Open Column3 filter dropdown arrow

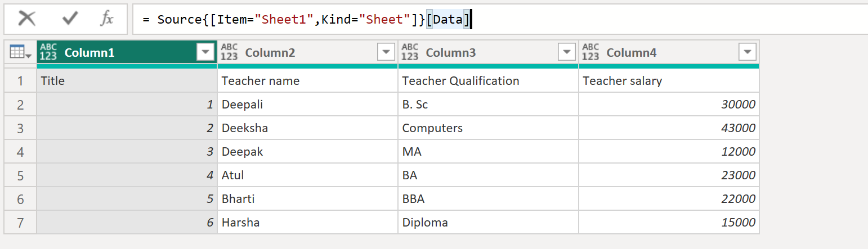(567, 52)
